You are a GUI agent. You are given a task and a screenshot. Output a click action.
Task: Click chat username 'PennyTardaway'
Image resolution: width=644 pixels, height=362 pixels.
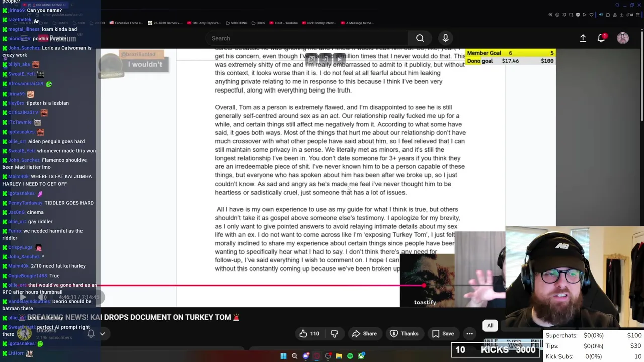point(25,203)
